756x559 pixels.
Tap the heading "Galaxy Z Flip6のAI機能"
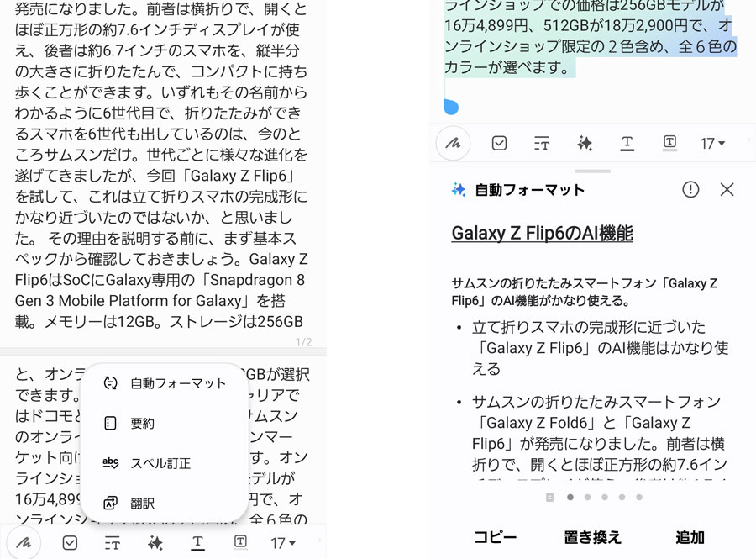[543, 234]
